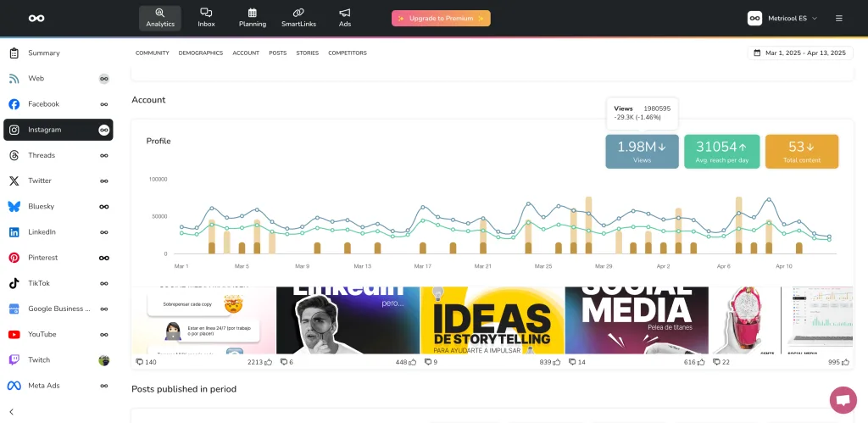The height and width of the screenshot is (423, 868).
Task: Open the Ideas de Storytelling post thumbnail
Action: pyautogui.click(x=492, y=320)
